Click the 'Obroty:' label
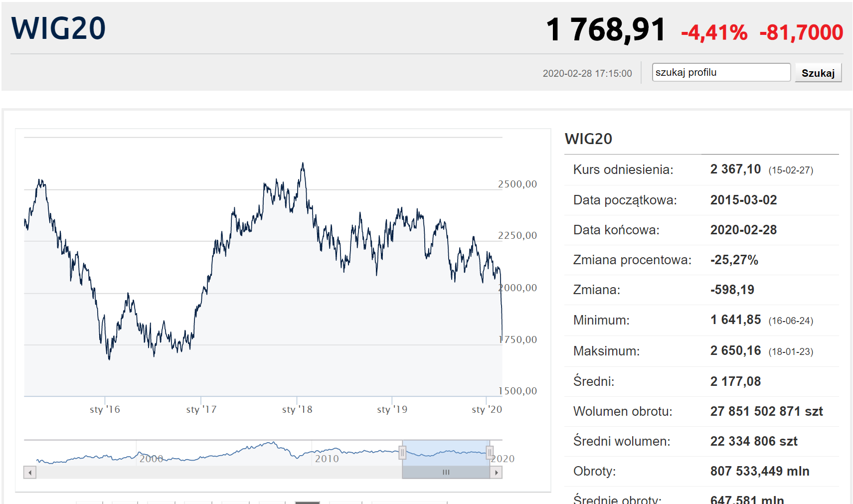853x504 pixels. (x=594, y=471)
